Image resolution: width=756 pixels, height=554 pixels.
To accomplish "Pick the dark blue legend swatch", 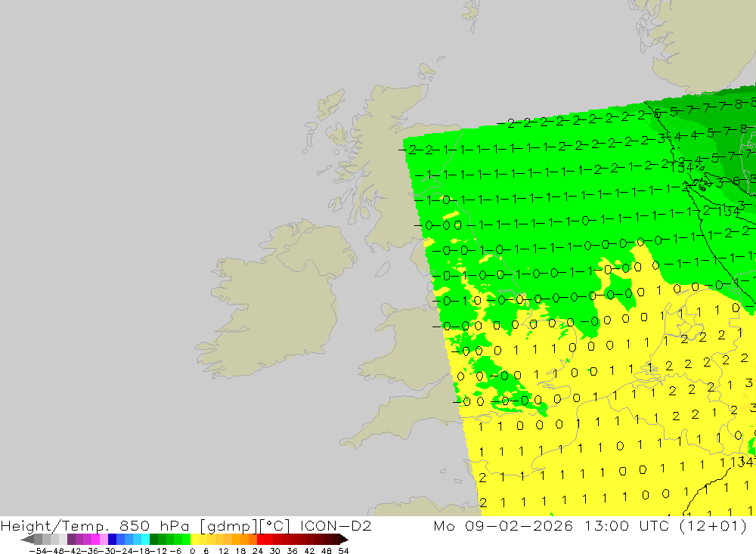I will [113, 540].
